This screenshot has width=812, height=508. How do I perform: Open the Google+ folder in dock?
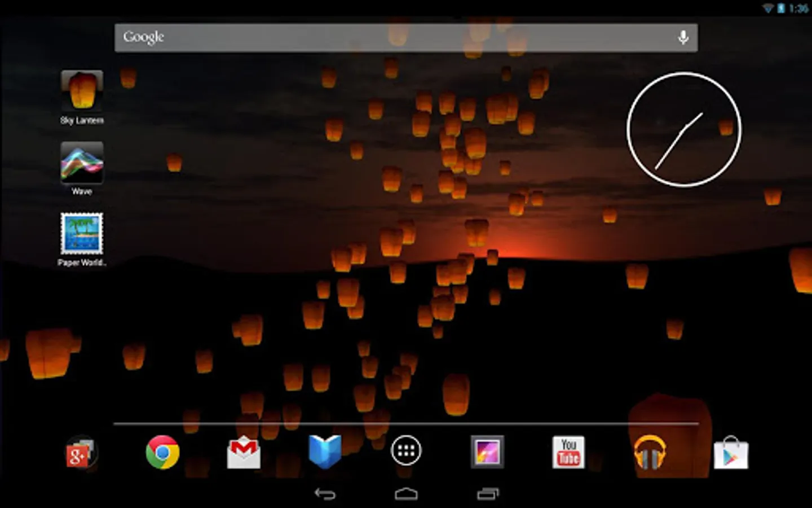pos(81,452)
